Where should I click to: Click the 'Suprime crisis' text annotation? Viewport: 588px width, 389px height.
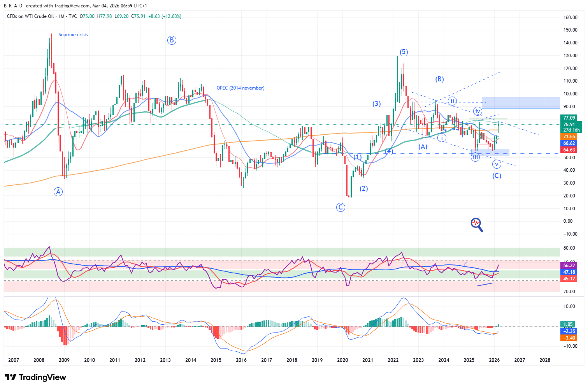click(73, 35)
